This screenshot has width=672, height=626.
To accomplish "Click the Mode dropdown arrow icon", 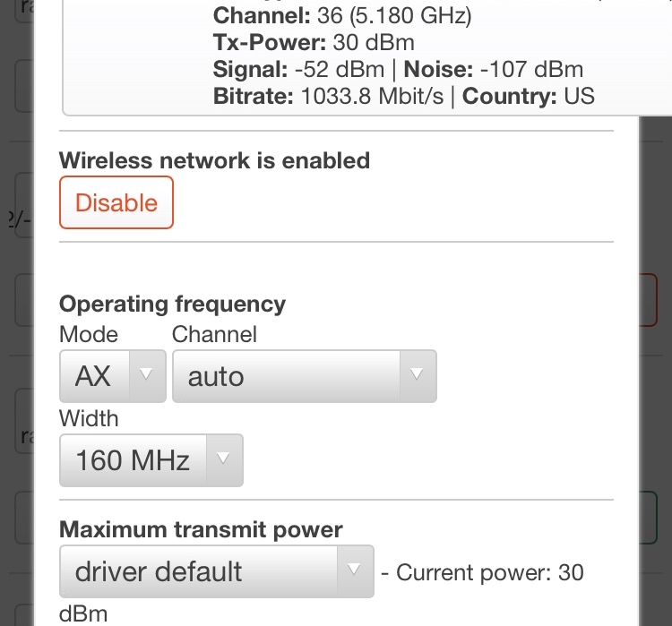I will pos(146,374).
